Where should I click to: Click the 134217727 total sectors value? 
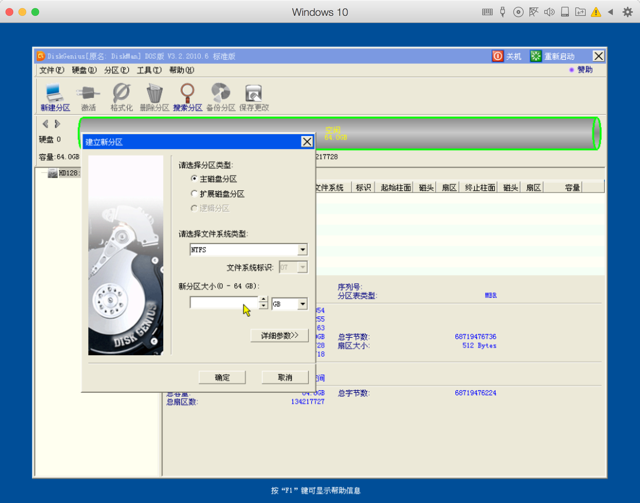click(x=308, y=402)
